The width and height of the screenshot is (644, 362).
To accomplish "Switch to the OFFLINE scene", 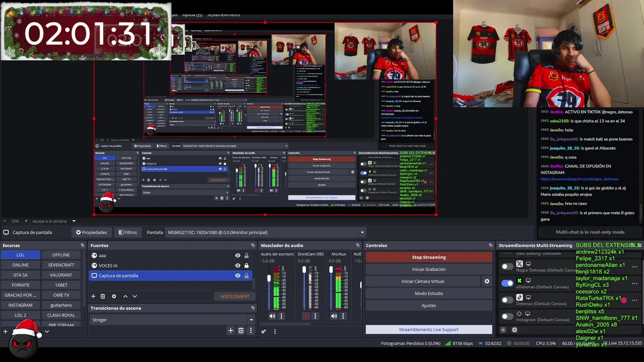I will coord(61,255).
